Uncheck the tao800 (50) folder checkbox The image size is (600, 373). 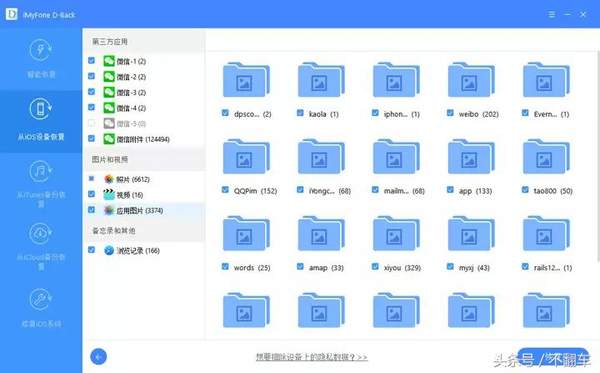pyautogui.click(x=525, y=190)
